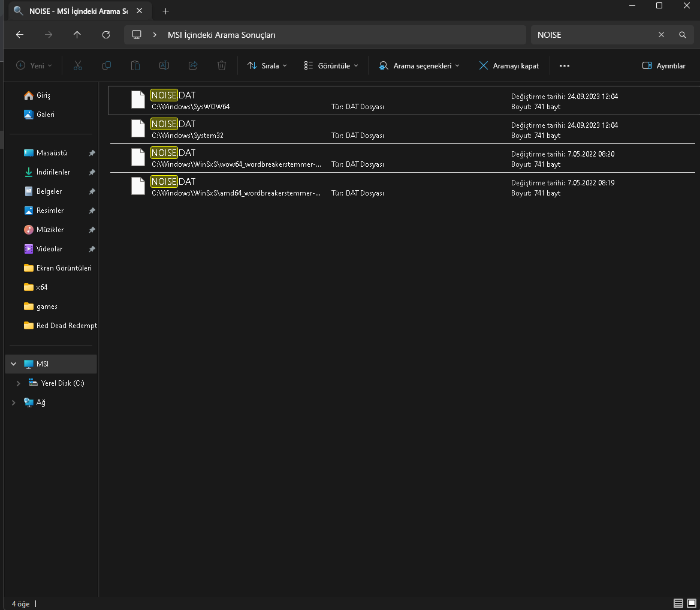Switch to details list view icon
The height and width of the screenshot is (610, 700).
(x=678, y=603)
